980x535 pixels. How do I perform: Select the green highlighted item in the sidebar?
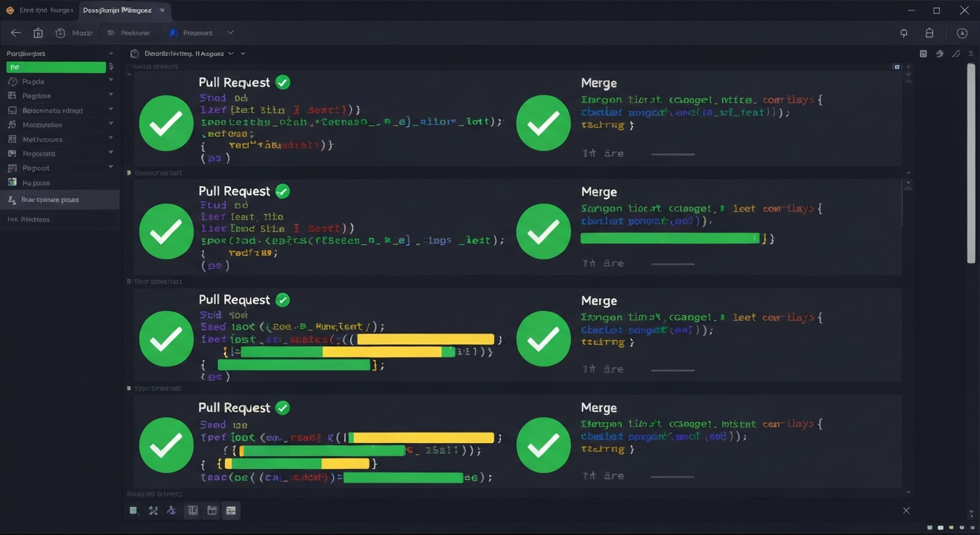coord(56,67)
